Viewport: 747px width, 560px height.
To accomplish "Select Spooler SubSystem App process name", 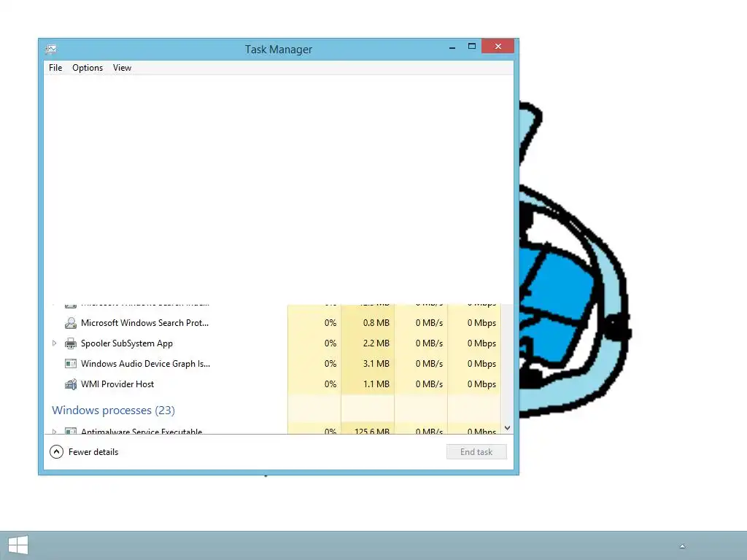I will (127, 343).
